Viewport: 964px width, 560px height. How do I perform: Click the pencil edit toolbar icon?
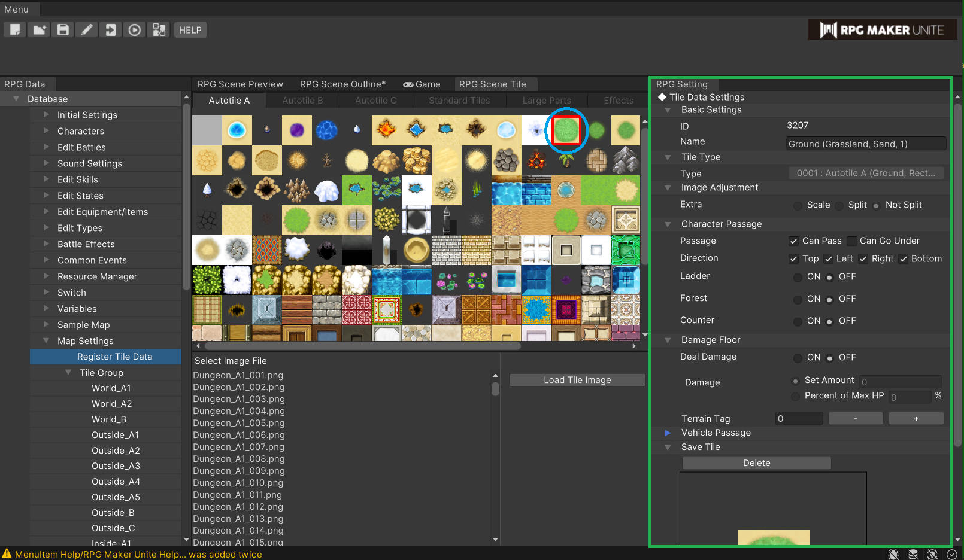coord(87,30)
